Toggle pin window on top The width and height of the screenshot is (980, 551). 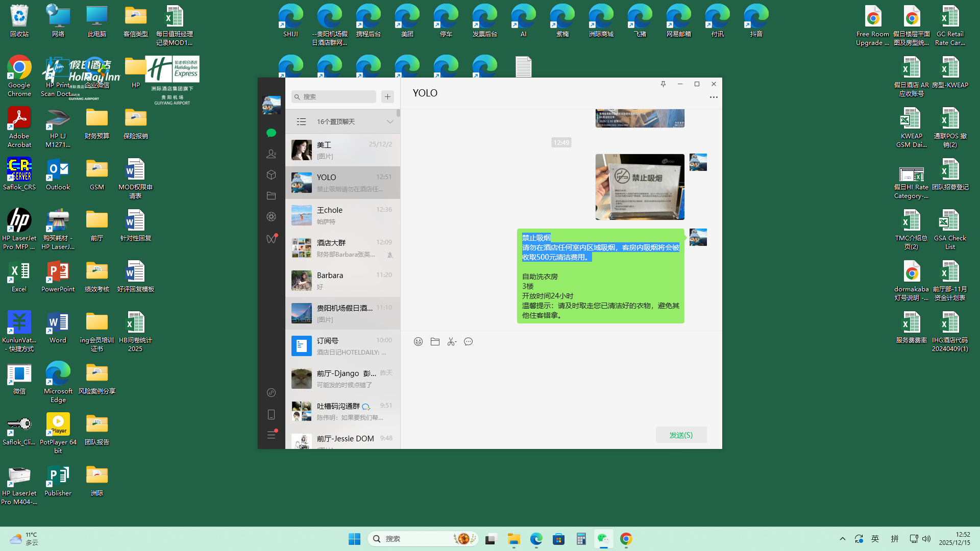coord(663,84)
